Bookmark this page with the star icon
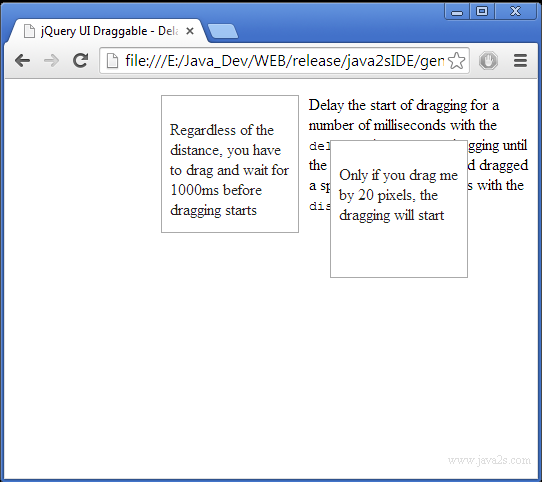Screen dimensions: 542x482 pyautogui.click(x=456, y=61)
